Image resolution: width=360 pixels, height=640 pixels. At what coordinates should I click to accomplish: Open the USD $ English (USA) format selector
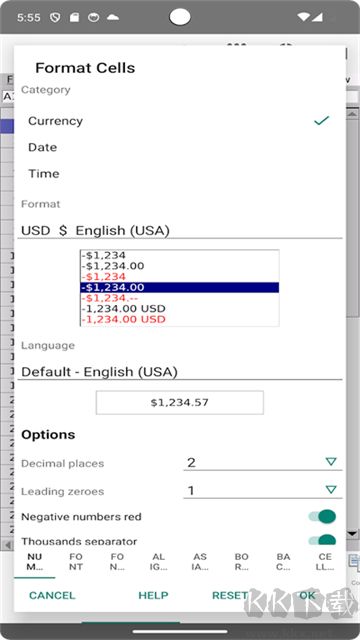(180, 231)
